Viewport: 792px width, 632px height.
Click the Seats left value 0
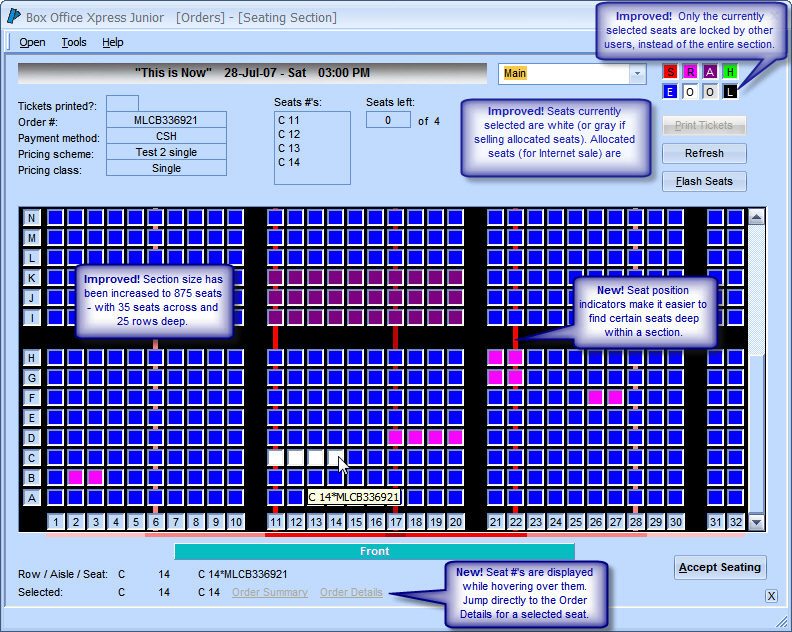coord(388,120)
